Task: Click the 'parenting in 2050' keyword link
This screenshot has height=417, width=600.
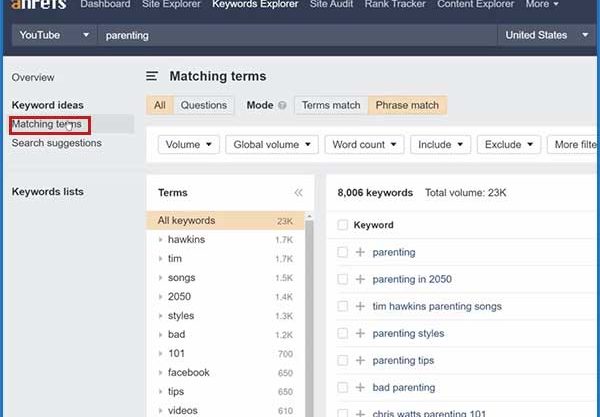Action: click(x=412, y=279)
